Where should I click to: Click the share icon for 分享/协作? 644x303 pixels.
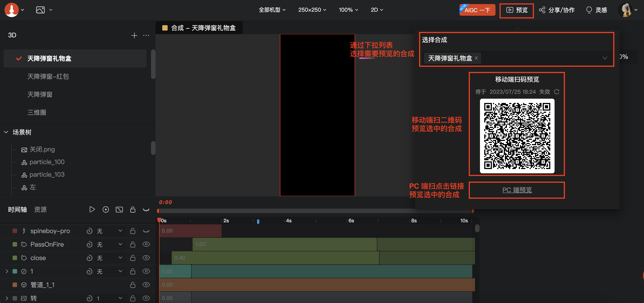pos(542,10)
